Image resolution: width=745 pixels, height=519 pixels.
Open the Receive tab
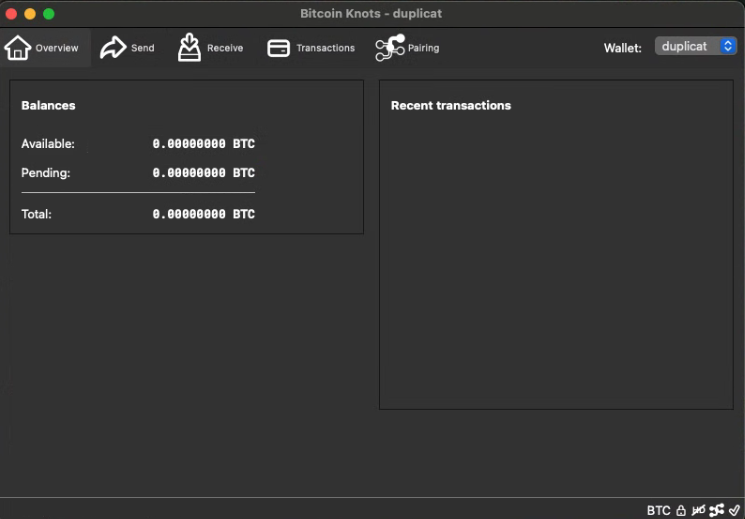pos(210,48)
